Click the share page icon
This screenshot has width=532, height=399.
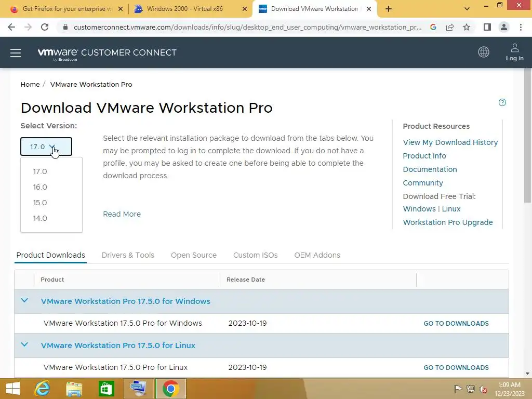click(450, 27)
